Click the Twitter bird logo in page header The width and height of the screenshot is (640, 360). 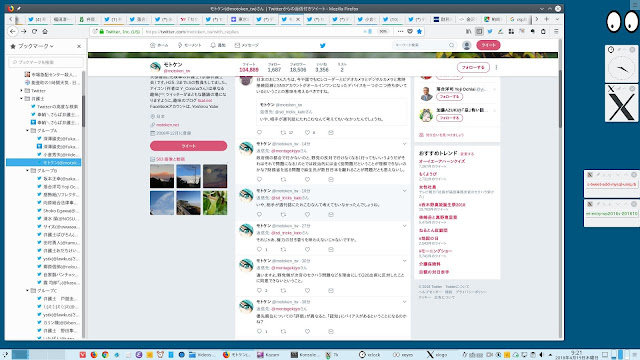tap(322, 45)
